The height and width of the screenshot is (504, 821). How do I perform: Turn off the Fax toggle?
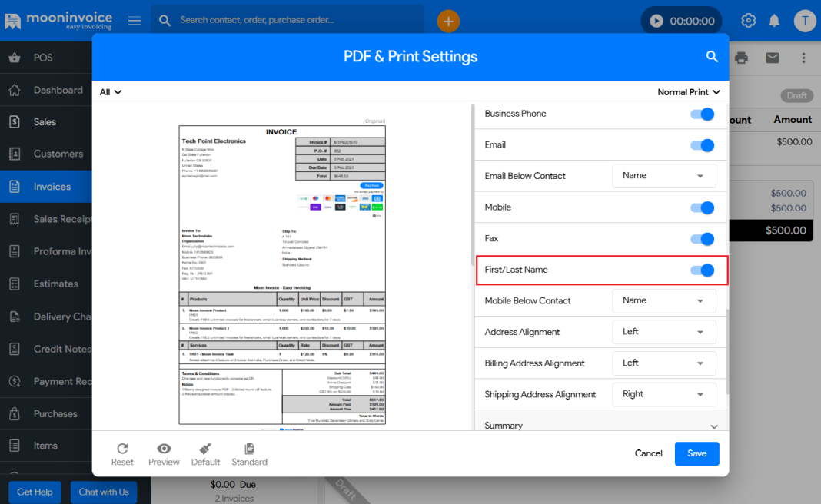click(x=702, y=239)
